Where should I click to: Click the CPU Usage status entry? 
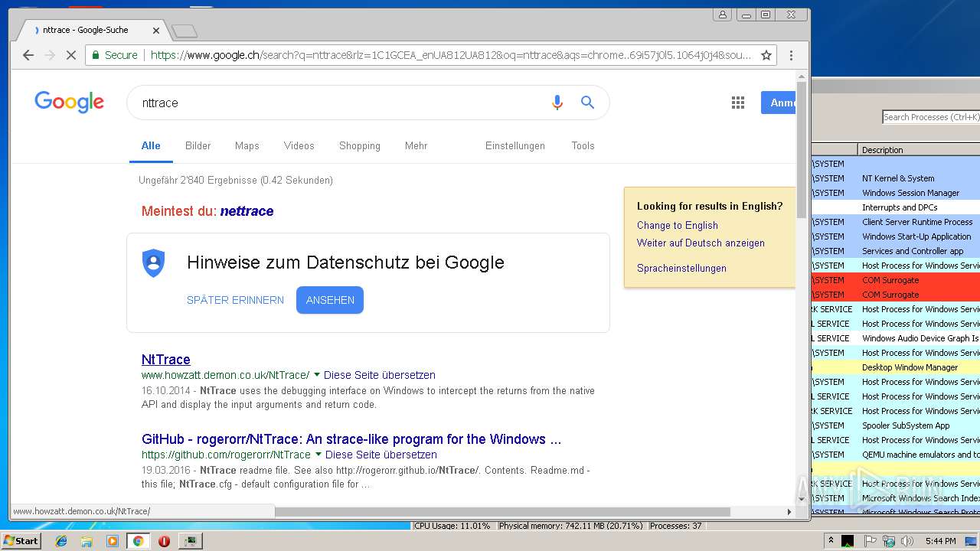tap(452, 527)
